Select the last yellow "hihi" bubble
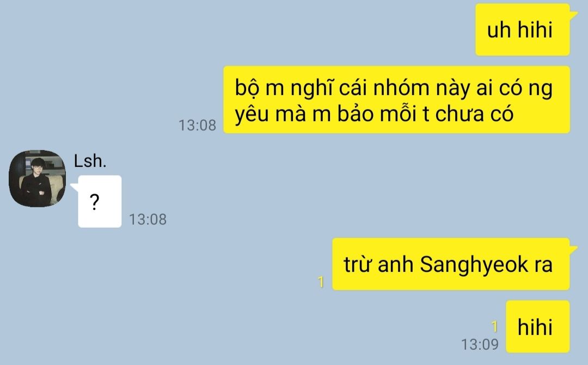The height and width of the screenshot is (365, 588). (x=538, y=326)
